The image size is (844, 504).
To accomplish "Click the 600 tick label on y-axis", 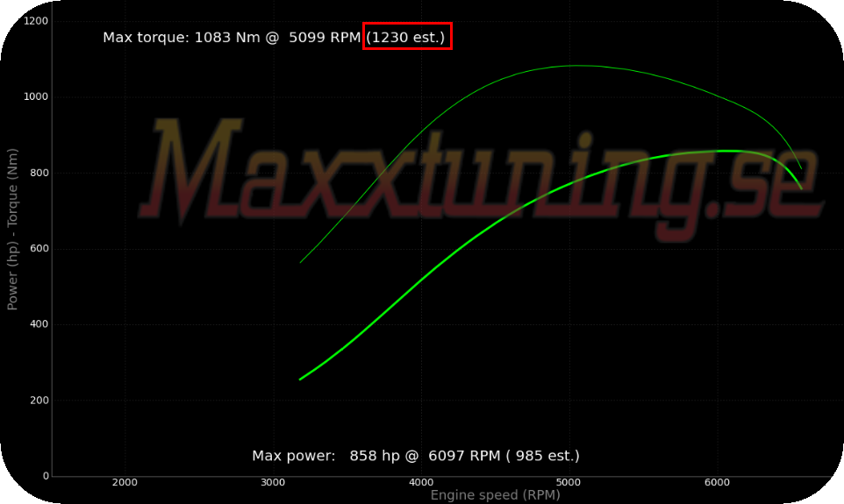I will click(39, 249).
